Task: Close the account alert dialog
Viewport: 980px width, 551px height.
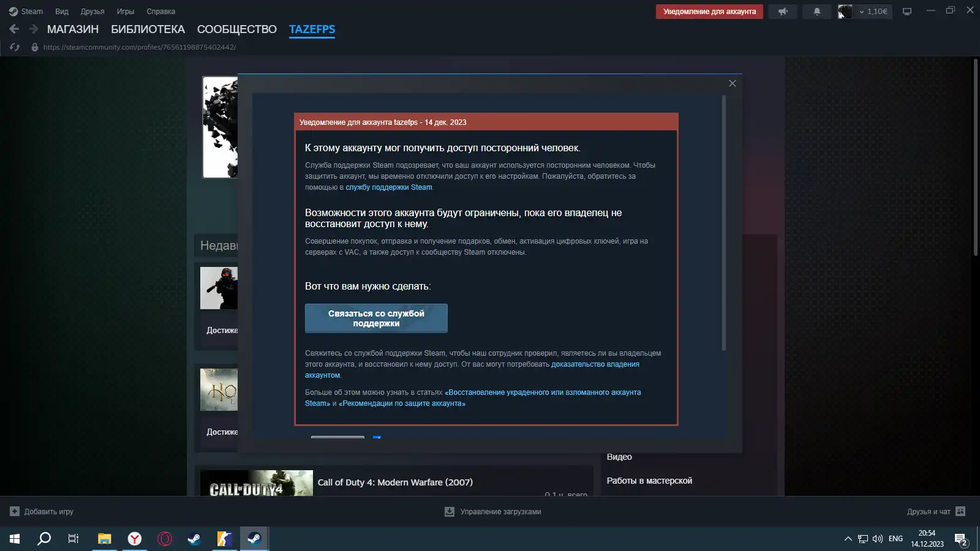Action: (x=732, y=83)
